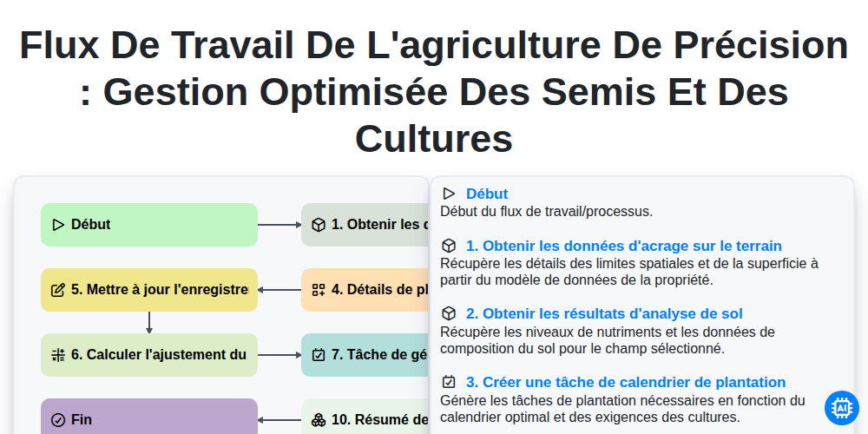
Task: Select node 6. Calculer l'ajustement du
Action: (149, 355)
